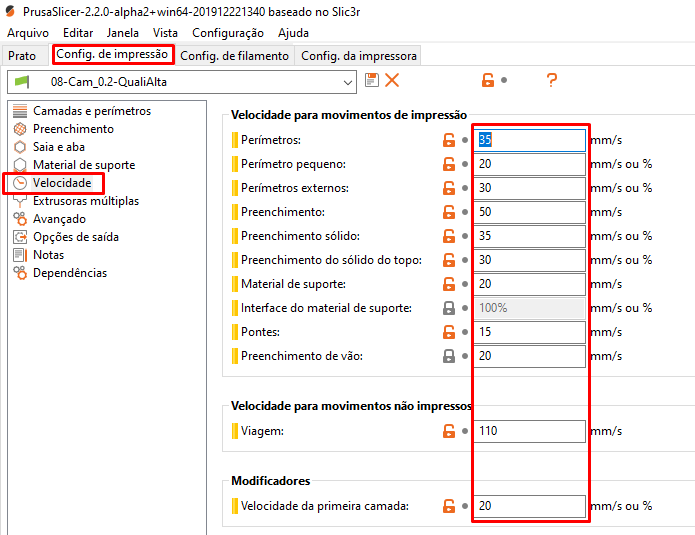Click the Velocidade clock icon
The height and width of the screenshot is (535, 695).
click(20, 183)
